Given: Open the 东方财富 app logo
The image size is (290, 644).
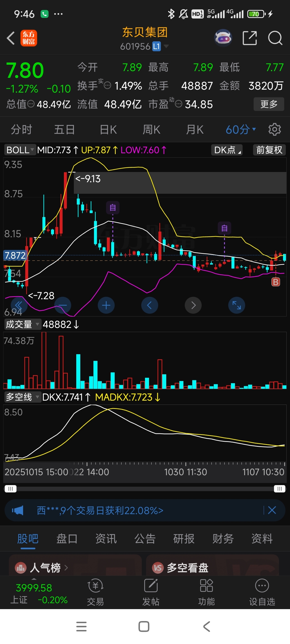Looking at the screenshot, I should click(x=29, y=38).
